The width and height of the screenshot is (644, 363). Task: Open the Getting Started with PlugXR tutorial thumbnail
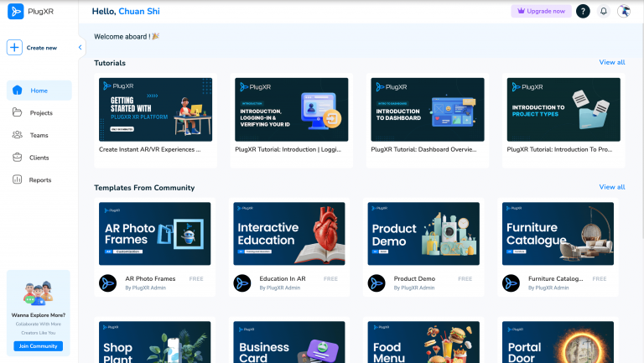(x=155, y=109)
